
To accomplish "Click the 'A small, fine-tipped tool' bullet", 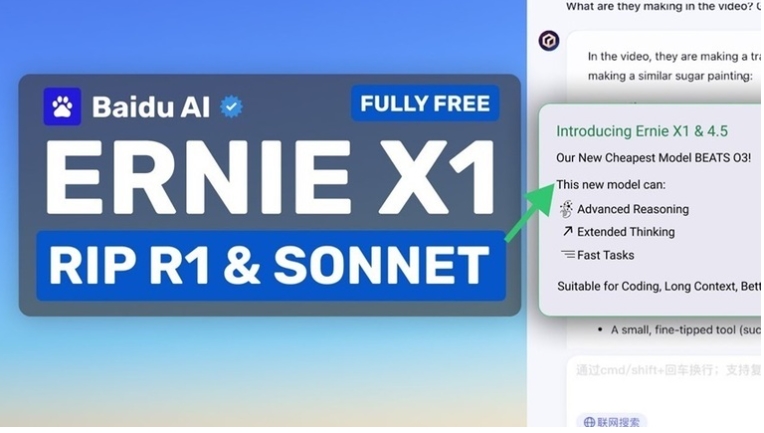I will click(x=679, y=330).
